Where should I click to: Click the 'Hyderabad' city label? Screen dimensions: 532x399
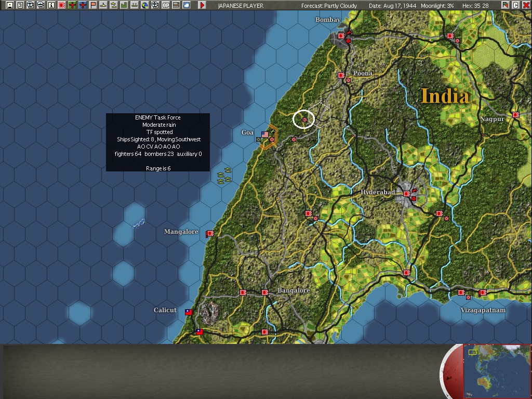(378, 192)
